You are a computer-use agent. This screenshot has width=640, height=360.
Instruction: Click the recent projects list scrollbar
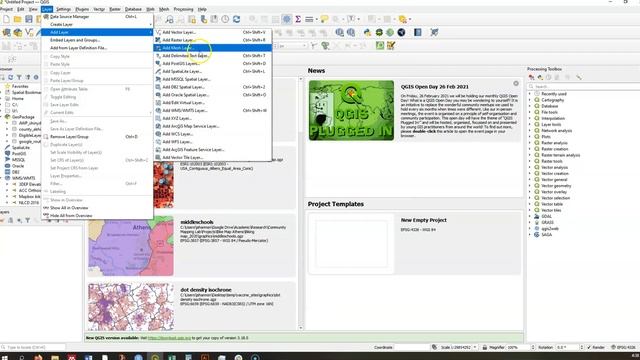point(301,204)
